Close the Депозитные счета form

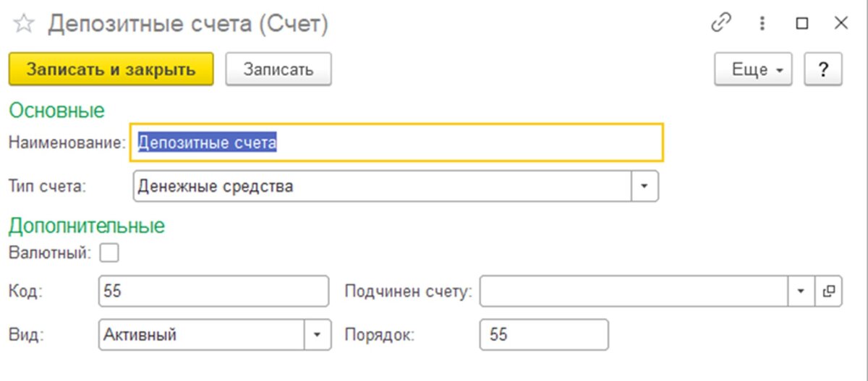tap(841, 24)
